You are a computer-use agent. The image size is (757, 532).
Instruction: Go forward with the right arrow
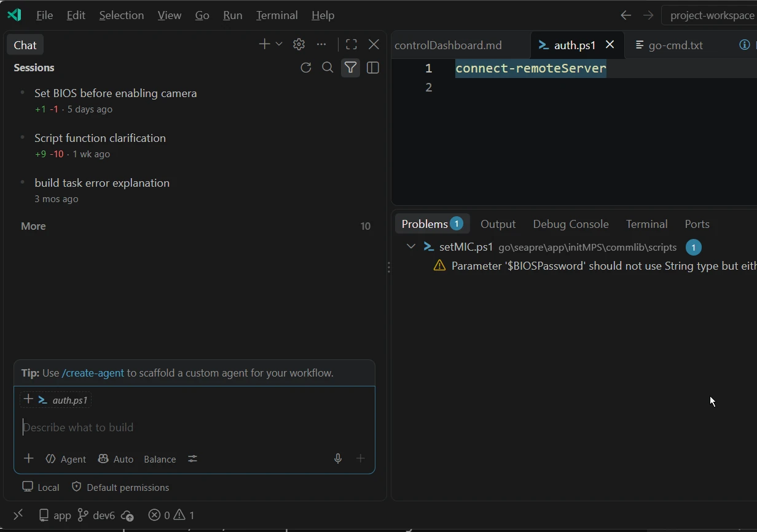tap(648, 15)
